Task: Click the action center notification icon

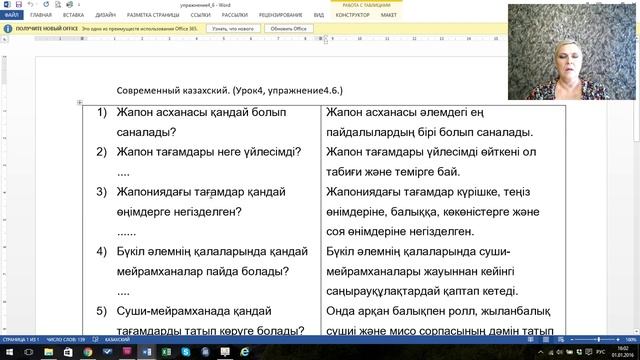Action: tap(589, 352)
